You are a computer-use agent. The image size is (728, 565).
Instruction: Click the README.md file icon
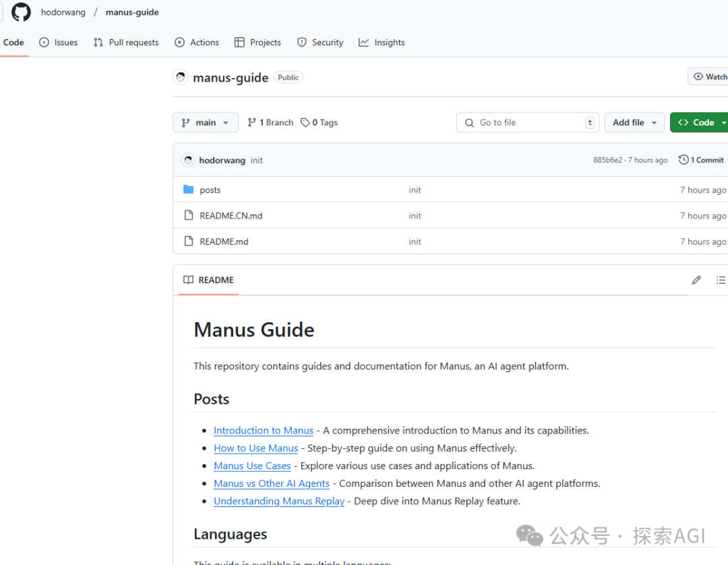point(189,241)
